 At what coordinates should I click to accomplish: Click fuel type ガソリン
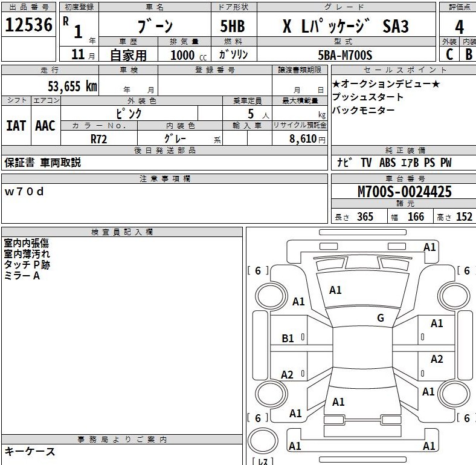(x=233, y=54)
